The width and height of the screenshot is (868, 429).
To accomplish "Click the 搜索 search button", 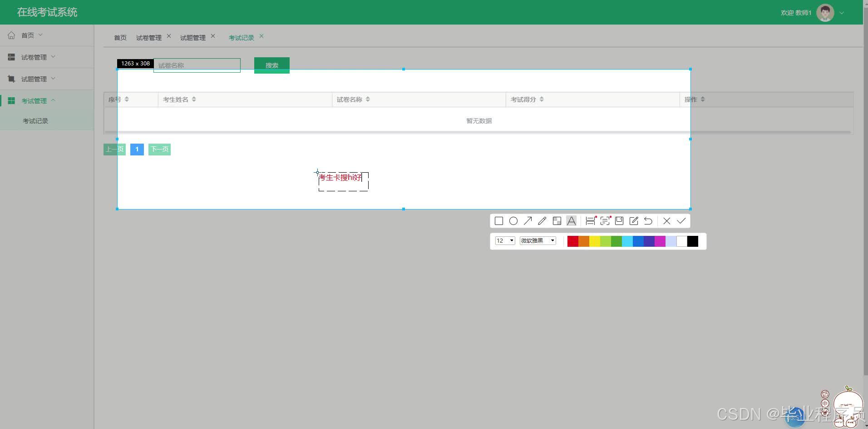I will coord(272,65).
